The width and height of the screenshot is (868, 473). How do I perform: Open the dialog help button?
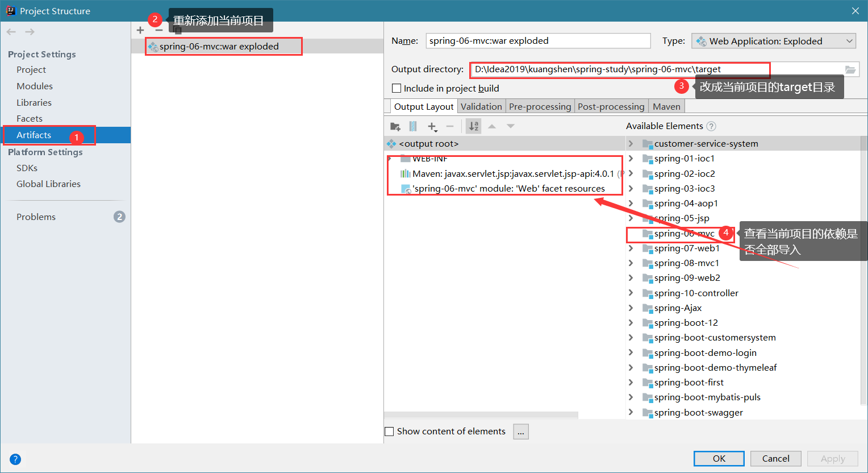pos(15,459)
